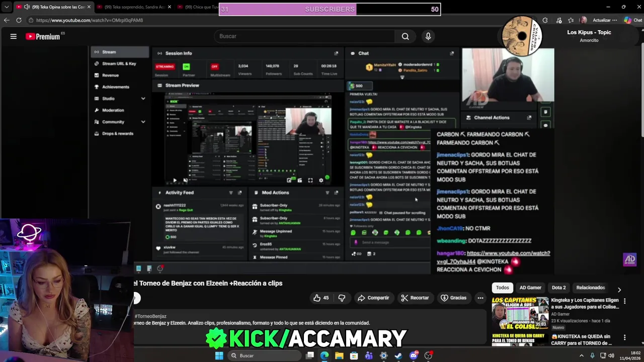644x362 pixels.
Task: Switch to Teka sorprendido, Sandra browser tab
Action: tap(134, 7)
